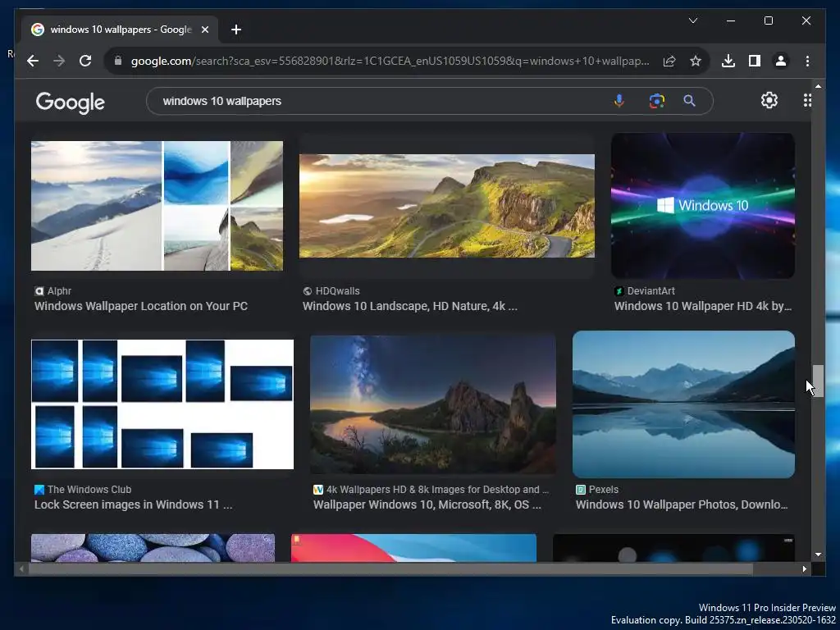Search by voice microphone icon
The height and width of the screenshot is (630, 840).
pyautogui.click(x=619, y=101)
